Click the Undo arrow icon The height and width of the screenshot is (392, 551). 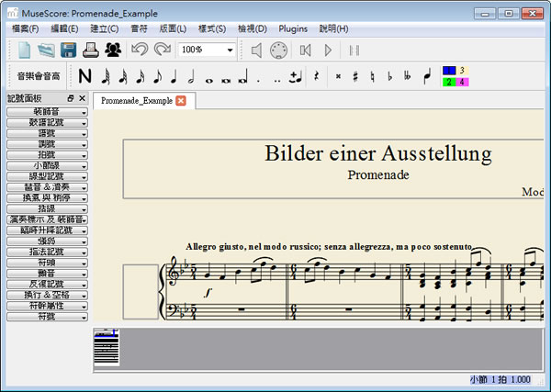pos(140,50)
